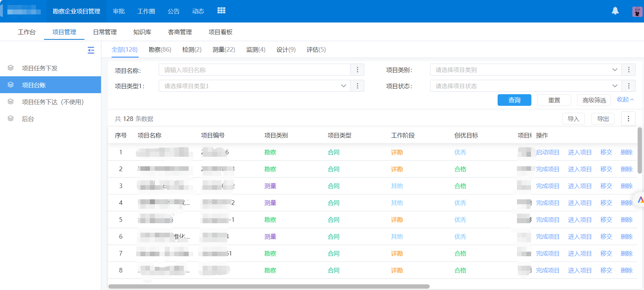Viewport: 644px width, 290px height.
Task: Open the 项目状态 dropdown
Action: point(525,86)
